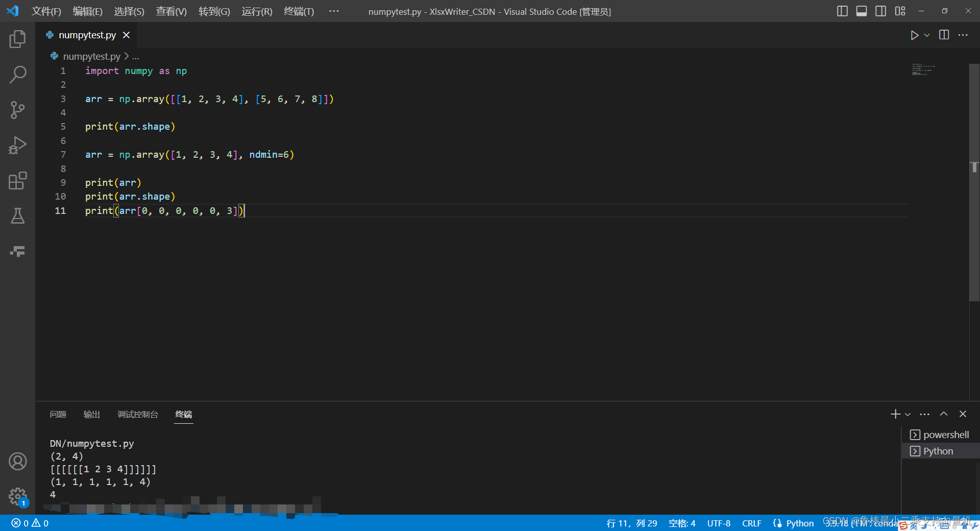980x531 pixels.
Task: Run the Python file with play button
Action: (x=914, y=35)
